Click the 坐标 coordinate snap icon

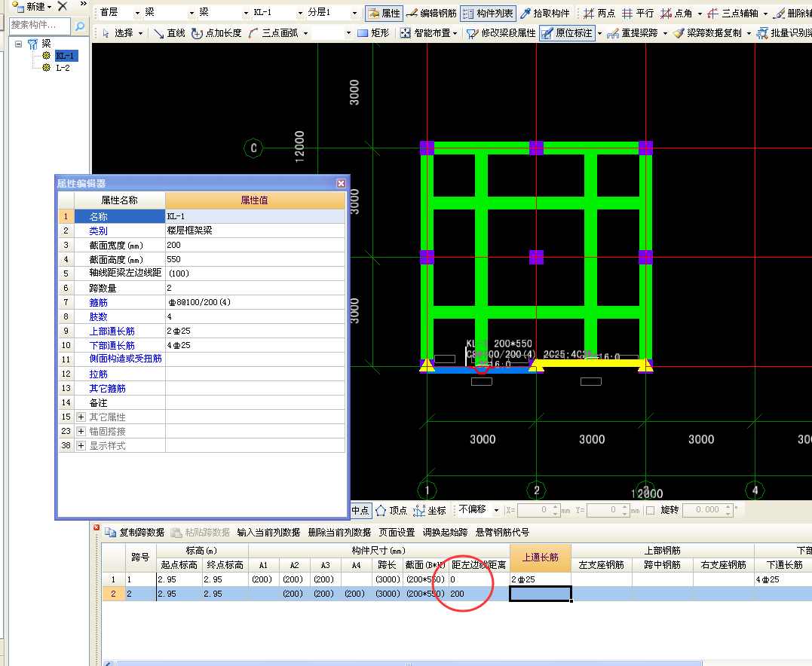point(430,510)
